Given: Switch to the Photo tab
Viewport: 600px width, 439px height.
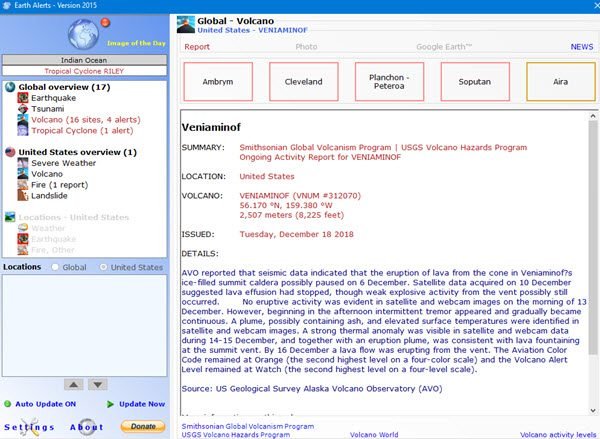Looking at the screenshot, I should tap(306, 47).
